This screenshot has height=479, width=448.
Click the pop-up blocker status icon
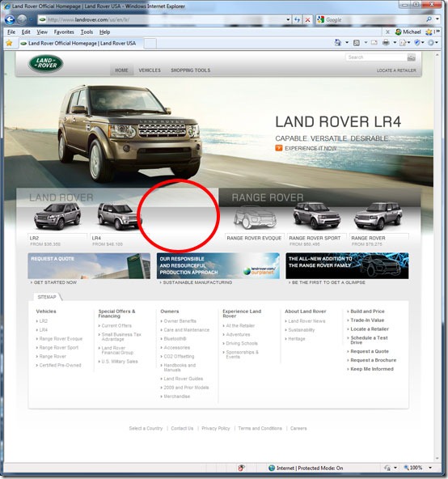[x=241, y=468]
